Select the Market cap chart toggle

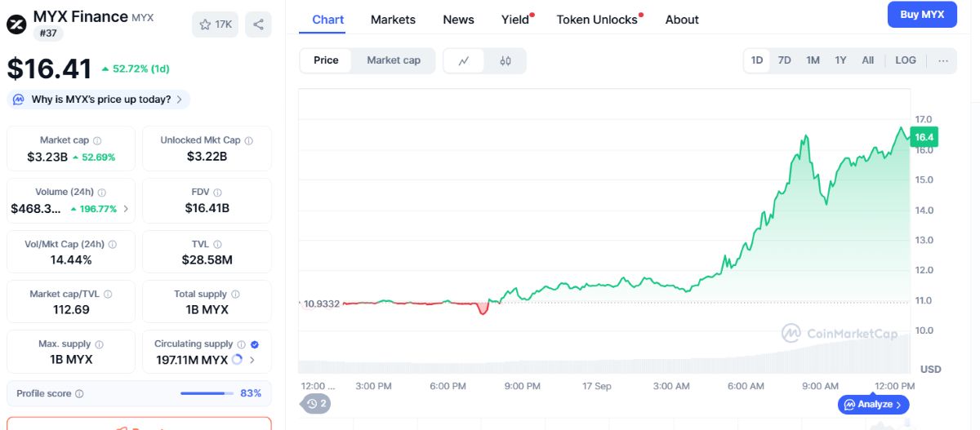tap(394, 60)
